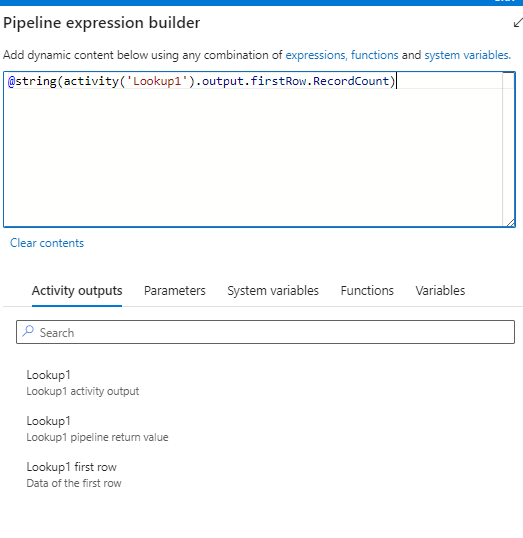
Task: Click the expression editor's vertical scrollbar
Action: click(x=508, y=146)
